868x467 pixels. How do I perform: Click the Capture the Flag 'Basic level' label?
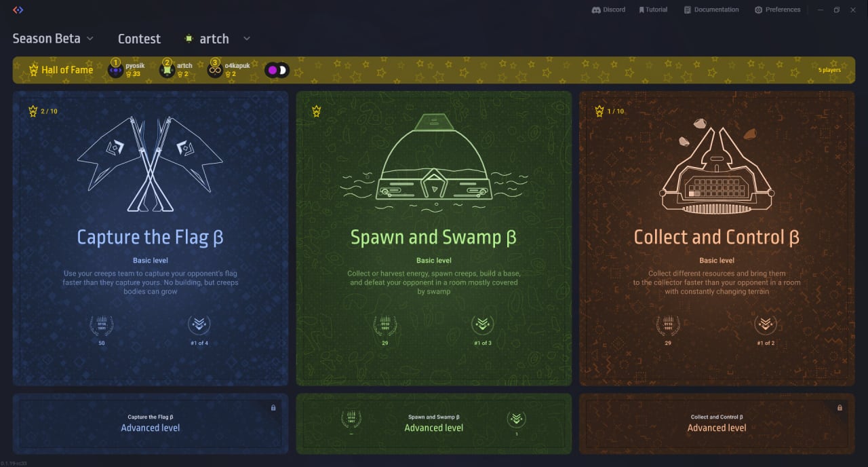click(x=151, y=261)
